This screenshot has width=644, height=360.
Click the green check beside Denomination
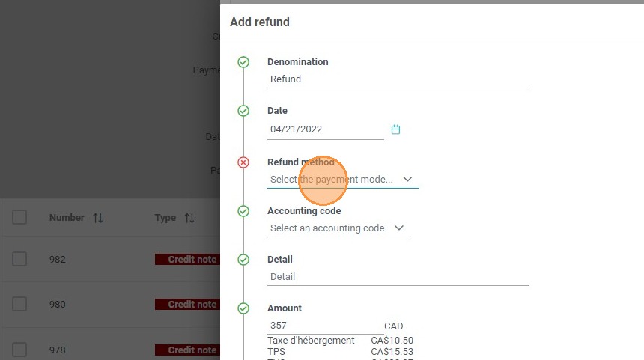pos(243,62)
